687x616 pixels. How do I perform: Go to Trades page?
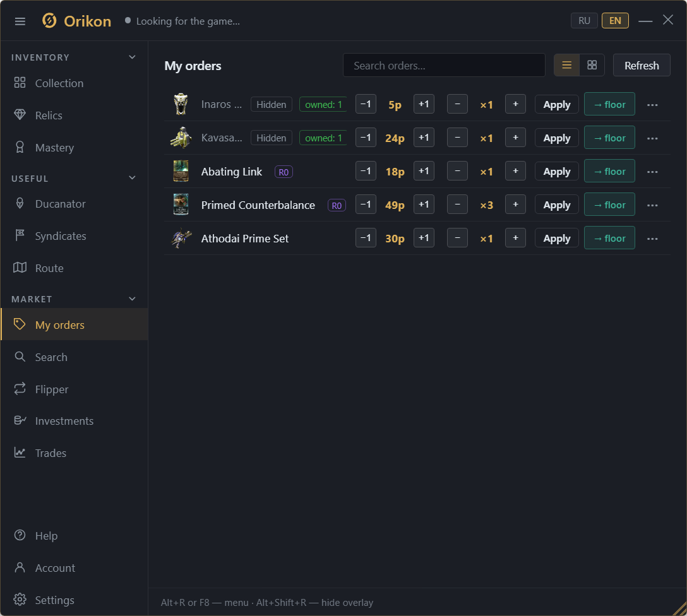click(x=74, y=453)
